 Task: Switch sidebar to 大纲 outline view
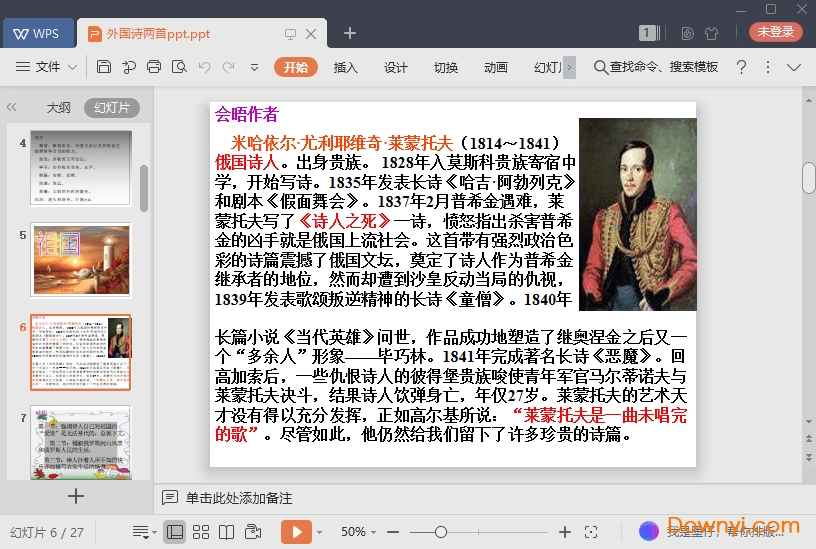click(58, 107)
